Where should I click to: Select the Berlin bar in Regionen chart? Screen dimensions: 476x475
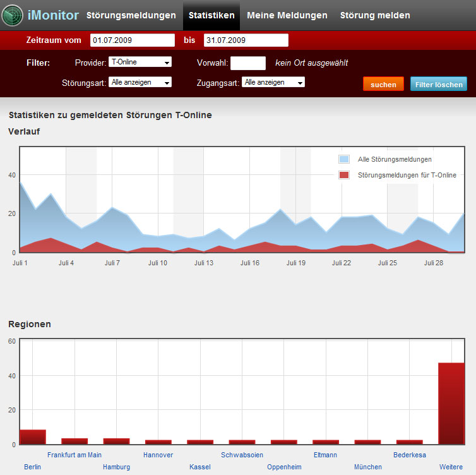(33, 436)
